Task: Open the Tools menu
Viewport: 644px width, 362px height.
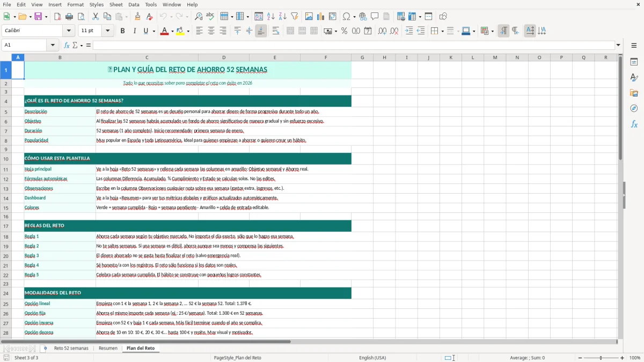Action: click(x=151, y=4)
